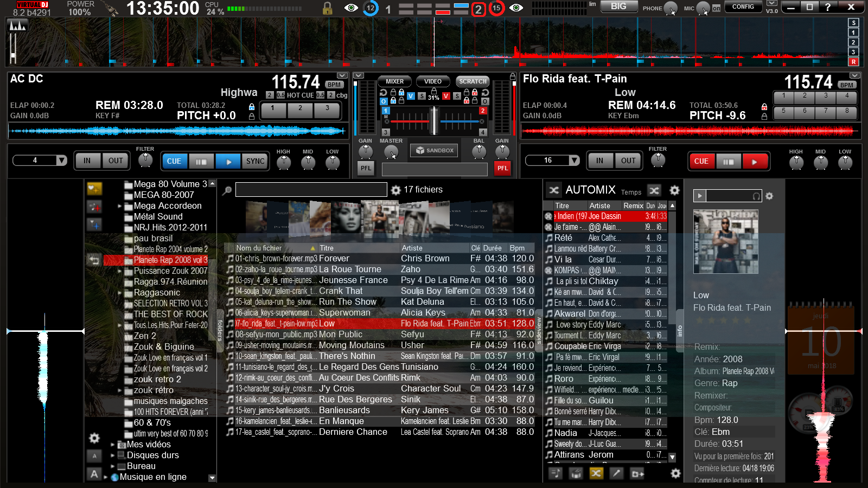Viewport: 868px width, 488px height.
Task: Toggle deck 2 key lock beside PITCH -9.6
Action: pos(764,116)
